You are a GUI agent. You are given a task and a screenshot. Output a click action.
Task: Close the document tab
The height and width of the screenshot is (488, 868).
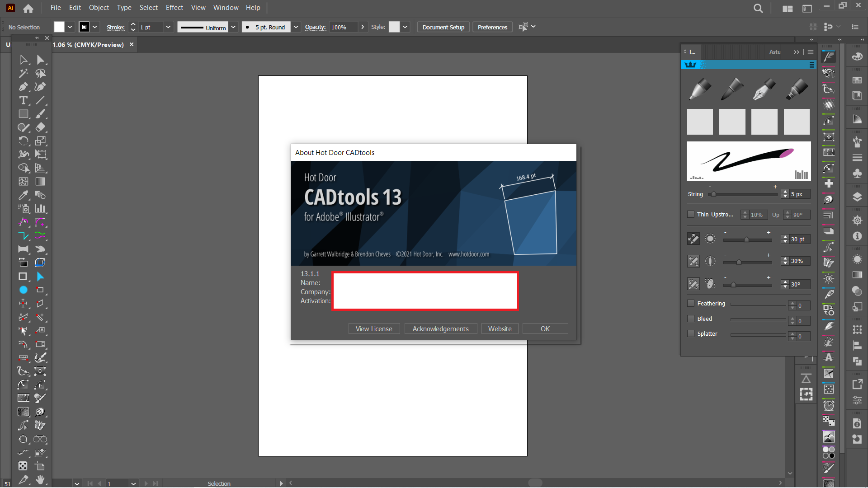[132, 44]
